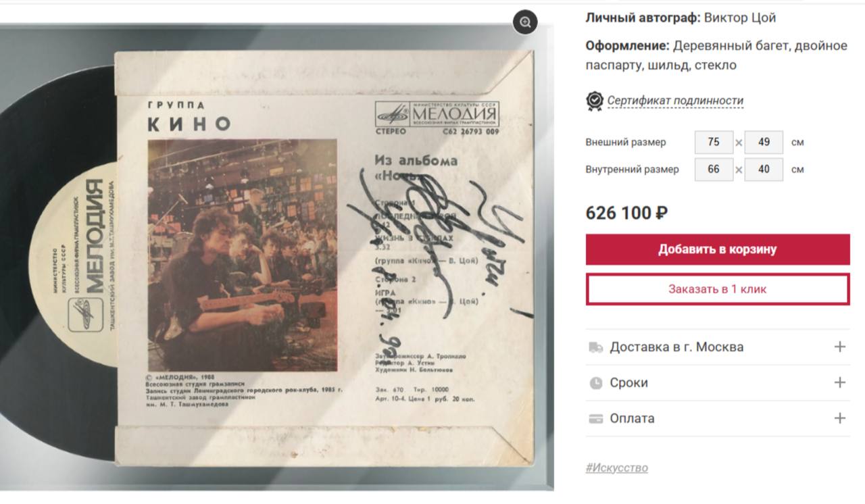Click the clock icon beside Сроки
This screenshot has height=504, width=865.
coord(595,383)
